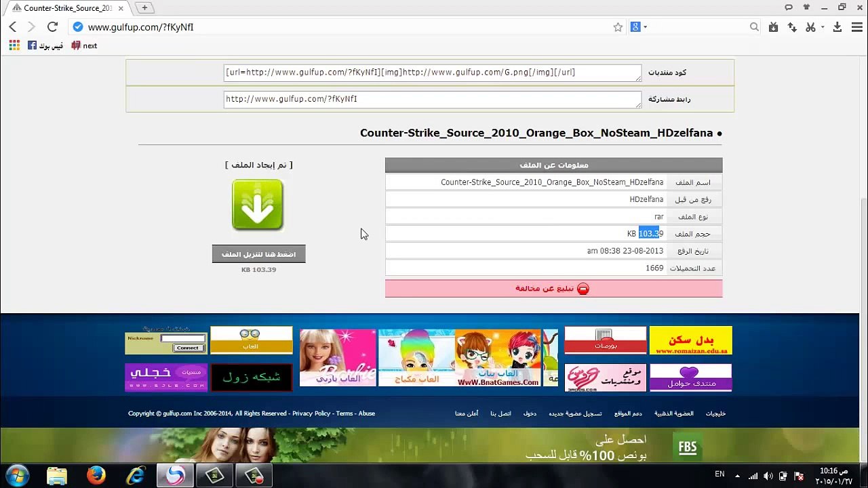
Task: Expand the scissors tool dropdown arrow
Action: point(821,27)
